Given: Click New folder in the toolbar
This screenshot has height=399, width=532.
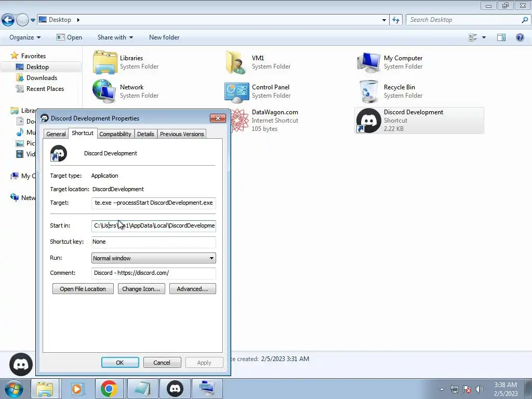Looking at the screenshot, I should [164, 37].
